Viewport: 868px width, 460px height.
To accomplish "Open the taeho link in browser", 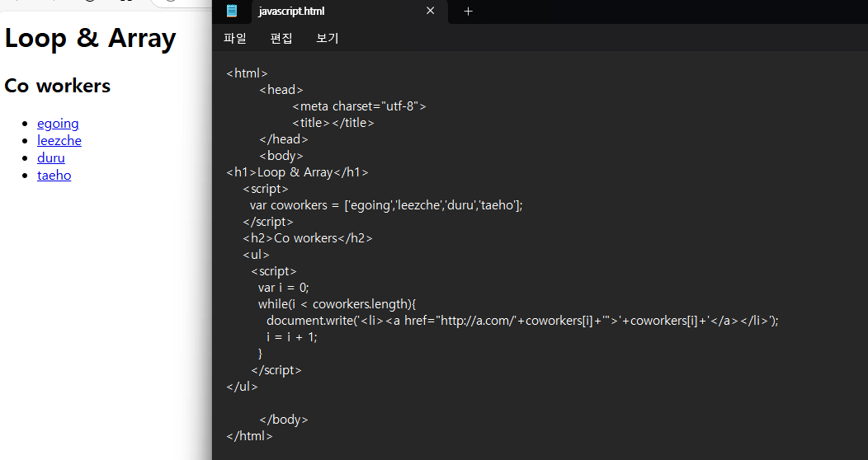I will [x=54, y=176].
